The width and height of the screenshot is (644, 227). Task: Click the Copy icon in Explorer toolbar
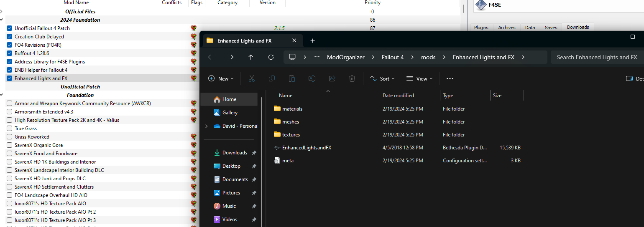tap(272, 78)
